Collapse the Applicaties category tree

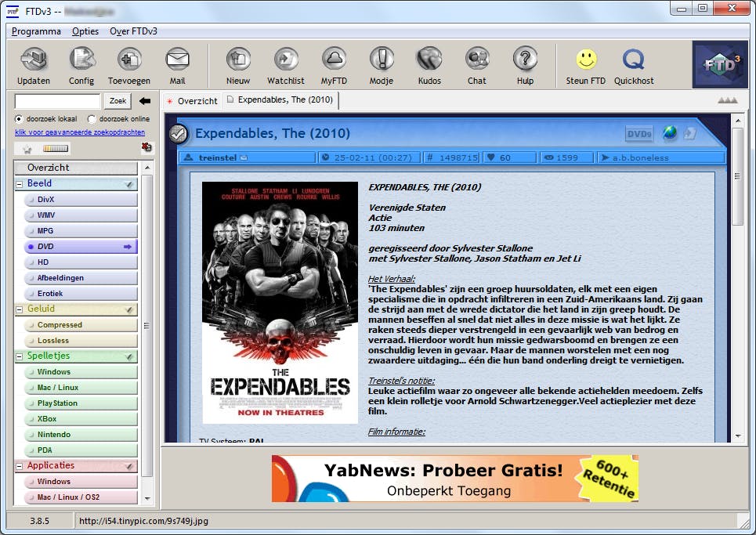[x=20, y=466]
